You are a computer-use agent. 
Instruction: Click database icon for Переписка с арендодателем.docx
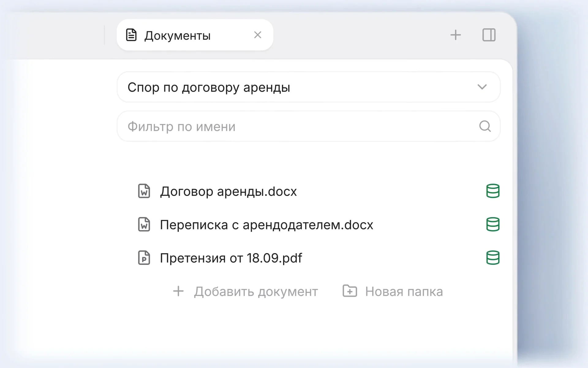(x=493, y=224)
